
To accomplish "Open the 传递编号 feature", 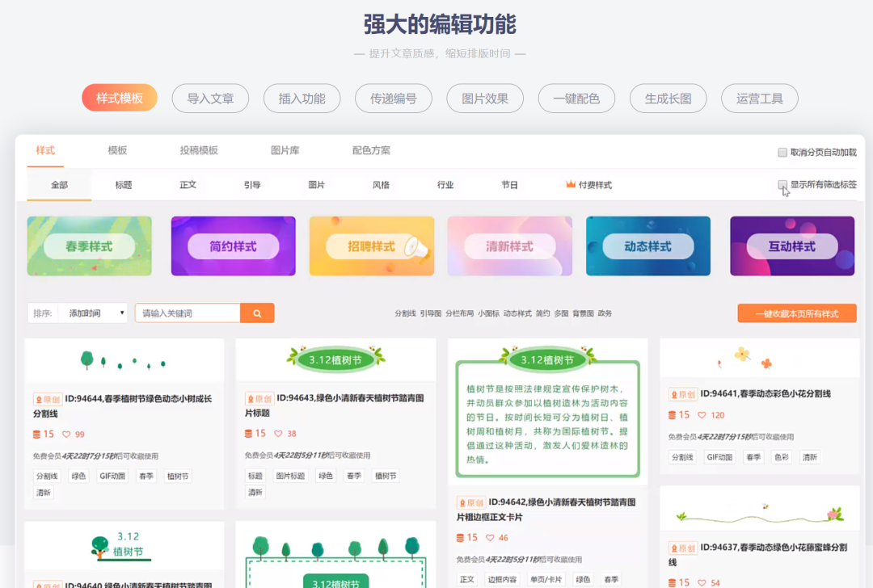I will (x=394, y=99).
